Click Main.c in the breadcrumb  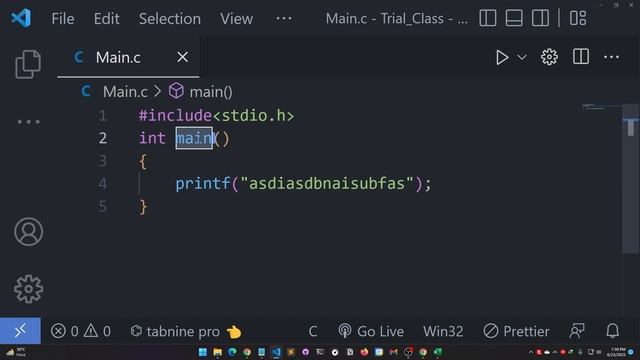125,91
